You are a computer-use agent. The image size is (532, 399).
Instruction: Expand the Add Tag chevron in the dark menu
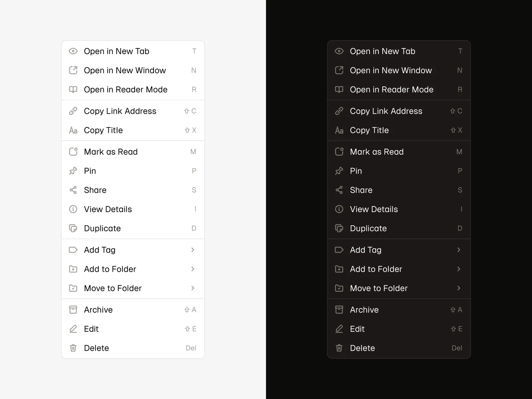[x=459, y=250]
